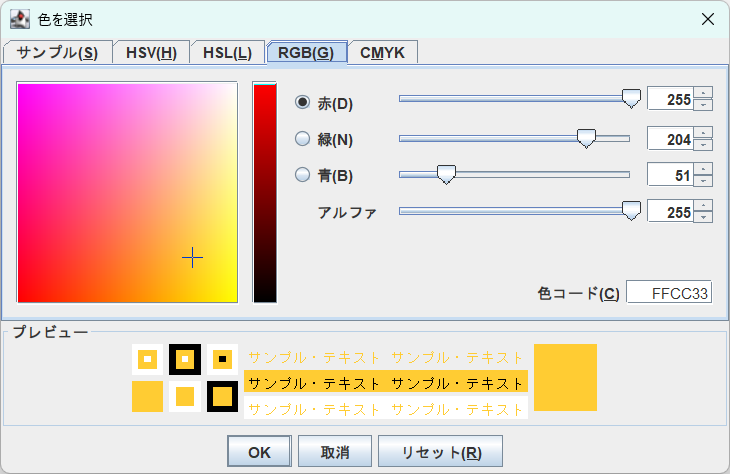Click the solid yellow preview square at bottom left
The image size is (730, 474).
(148, 396)
